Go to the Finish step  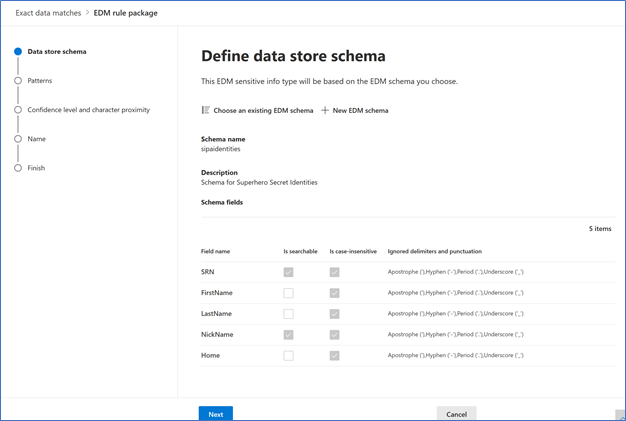(x=36, y=168)
